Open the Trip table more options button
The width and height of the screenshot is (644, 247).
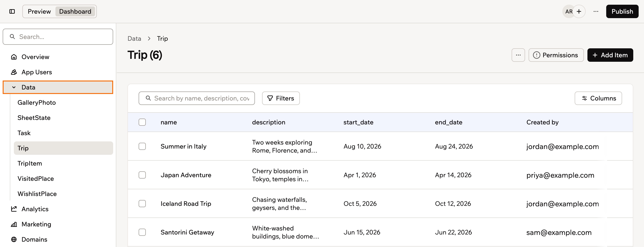pyautogui.click(x=518, y=55)
